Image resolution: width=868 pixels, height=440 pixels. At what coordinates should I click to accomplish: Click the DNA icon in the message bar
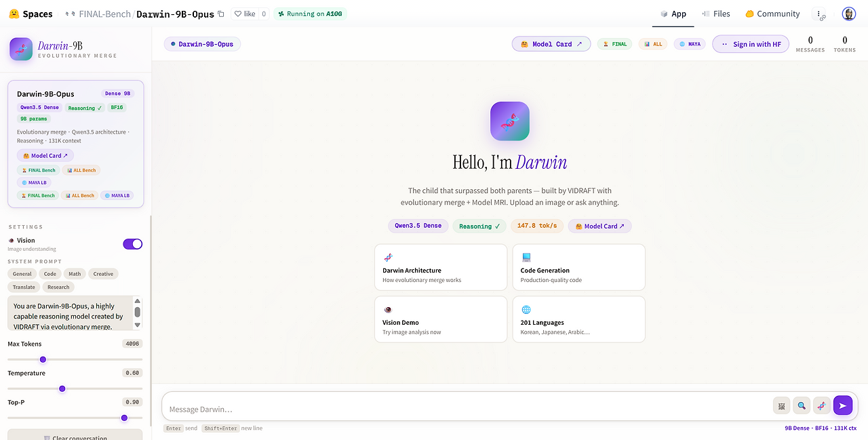tap(821, 405)
